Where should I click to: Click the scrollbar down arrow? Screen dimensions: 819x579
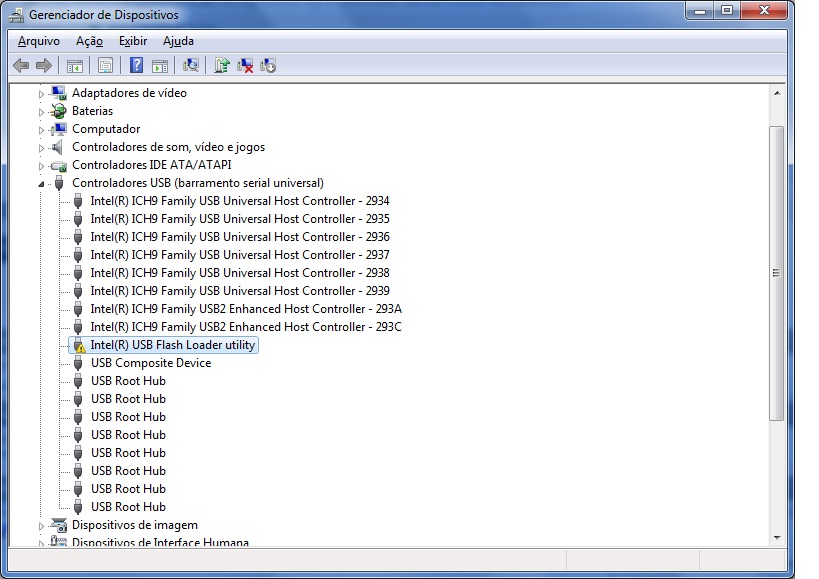[x=777, y=538]
